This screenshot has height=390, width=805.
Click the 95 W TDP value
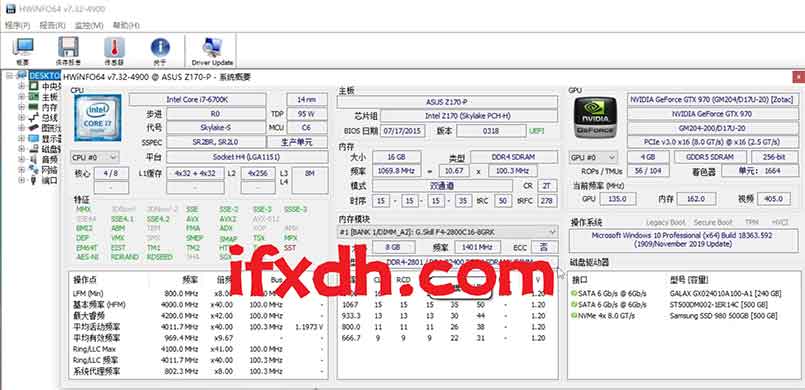[x=307, y=114]
